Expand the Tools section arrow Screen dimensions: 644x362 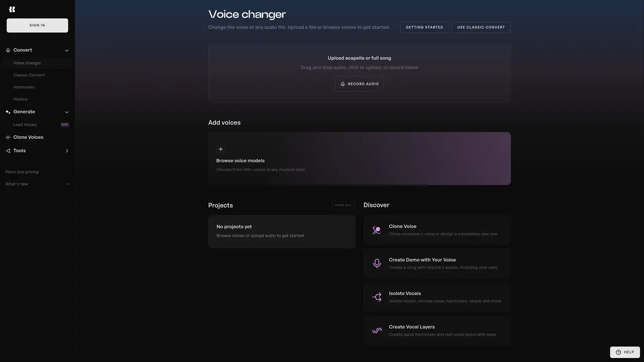tap(67, 151)
